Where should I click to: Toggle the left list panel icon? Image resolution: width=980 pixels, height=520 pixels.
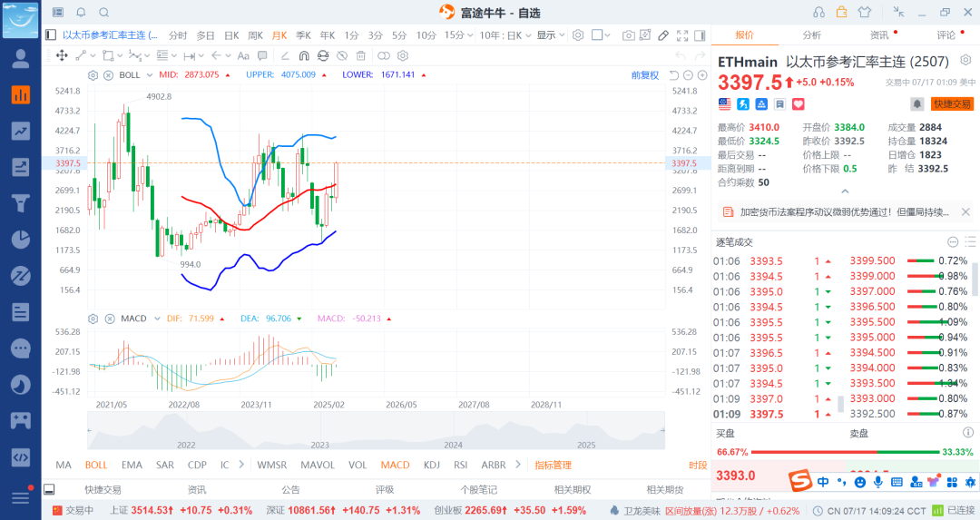click(x=51, y=35)
